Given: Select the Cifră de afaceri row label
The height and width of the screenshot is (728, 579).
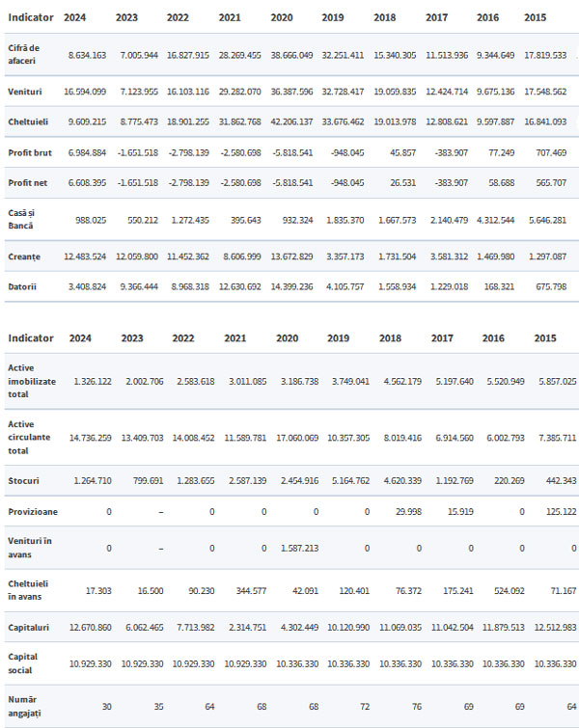Looking at the screenshot, I should click(24, 54).
